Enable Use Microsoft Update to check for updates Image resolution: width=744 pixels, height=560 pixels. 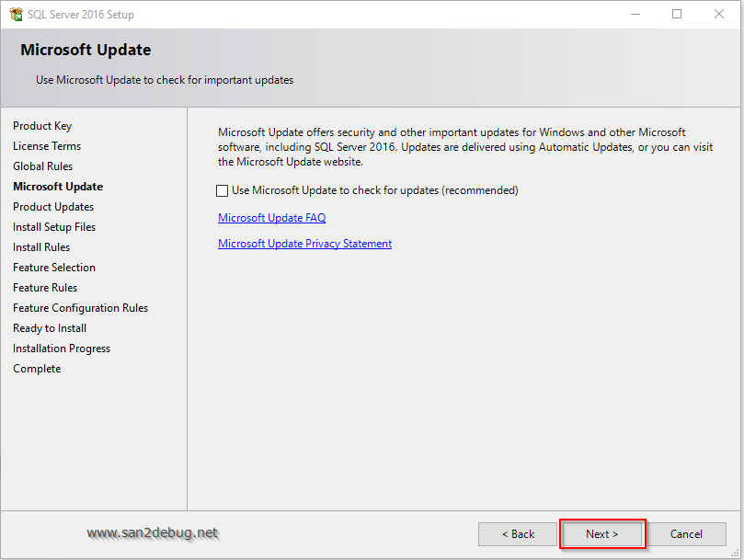click(x=222, y=190)
